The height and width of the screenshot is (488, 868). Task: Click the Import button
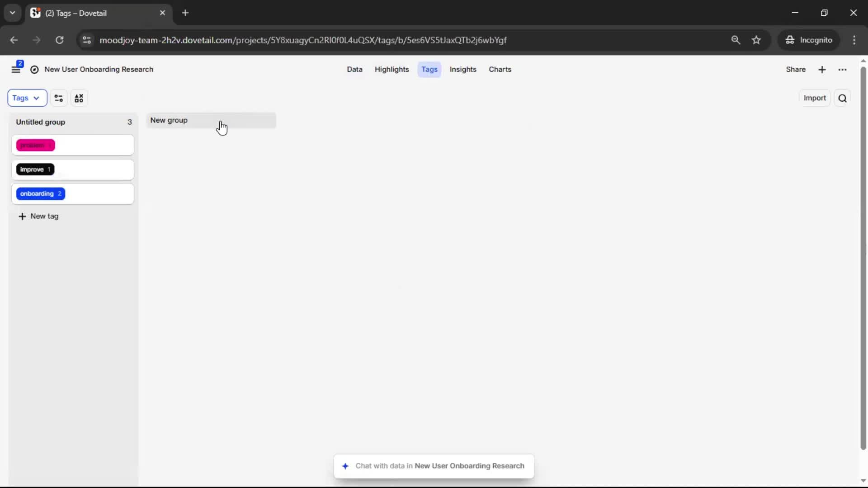[x=815, y=98]
